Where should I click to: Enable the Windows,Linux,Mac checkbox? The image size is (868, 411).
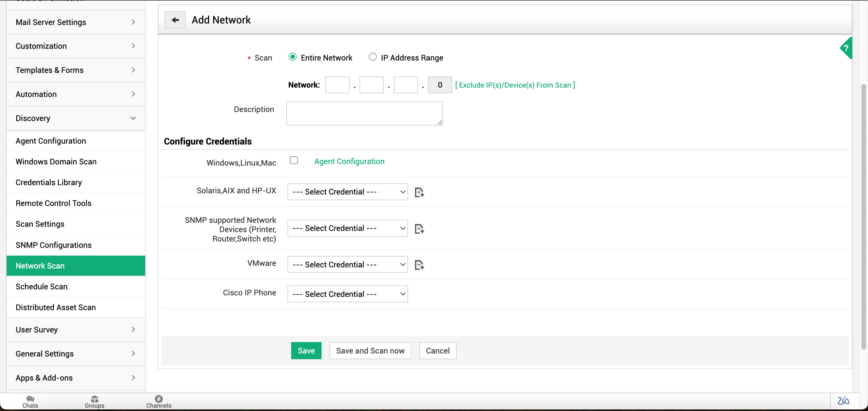pos(294,160)
